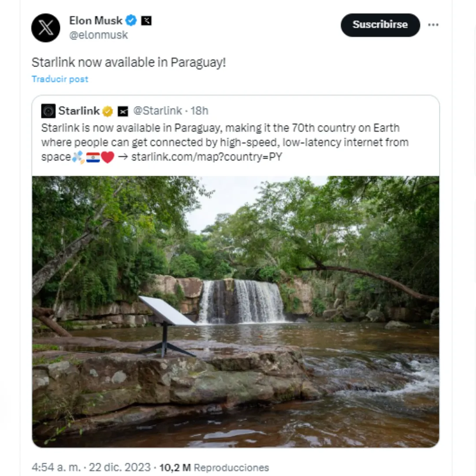
Task: Click the X affiliation badge beside Starlink's name
Action: 123,112
